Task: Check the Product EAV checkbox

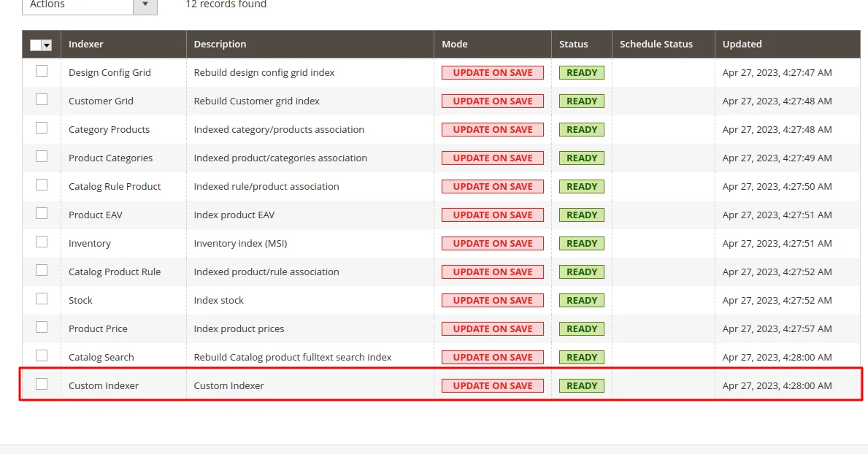Action: 42,213
